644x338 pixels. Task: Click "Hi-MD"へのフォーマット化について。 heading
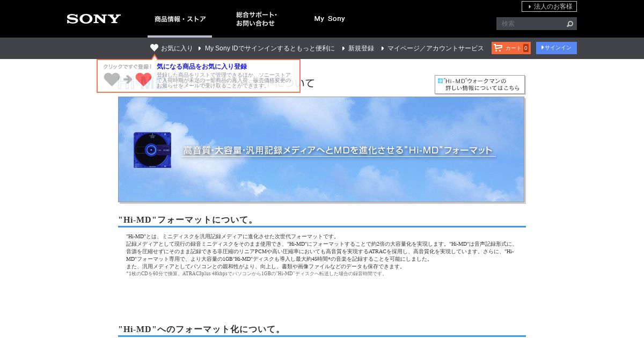200,329
